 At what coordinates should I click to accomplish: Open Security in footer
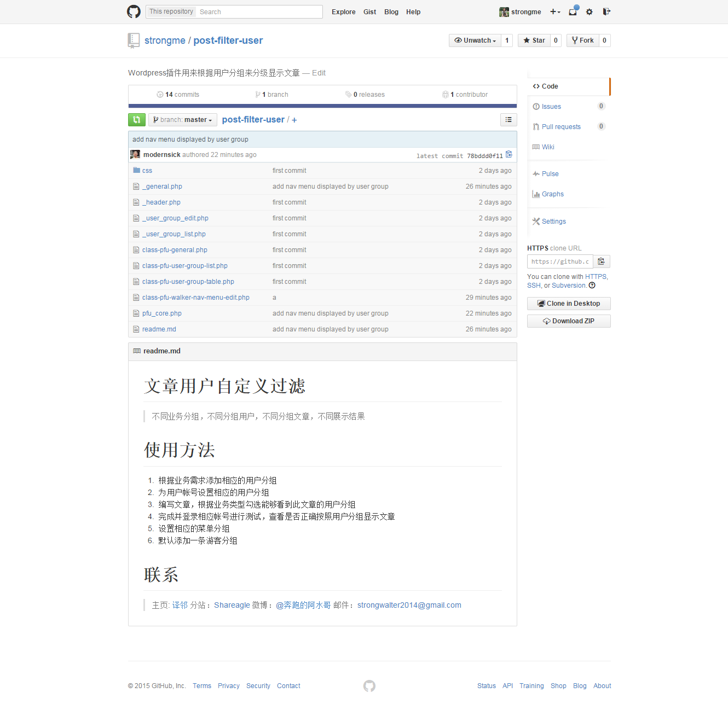[258, 686]
